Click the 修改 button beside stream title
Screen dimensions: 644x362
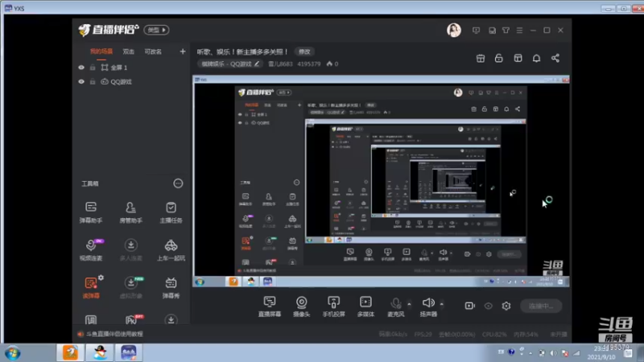click(304, 51)
